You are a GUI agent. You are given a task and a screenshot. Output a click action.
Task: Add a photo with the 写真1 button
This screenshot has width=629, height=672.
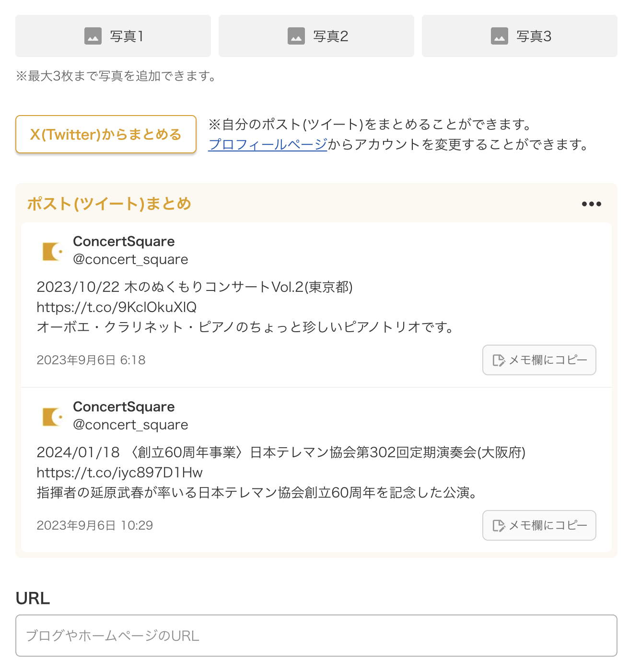(113, 36)
